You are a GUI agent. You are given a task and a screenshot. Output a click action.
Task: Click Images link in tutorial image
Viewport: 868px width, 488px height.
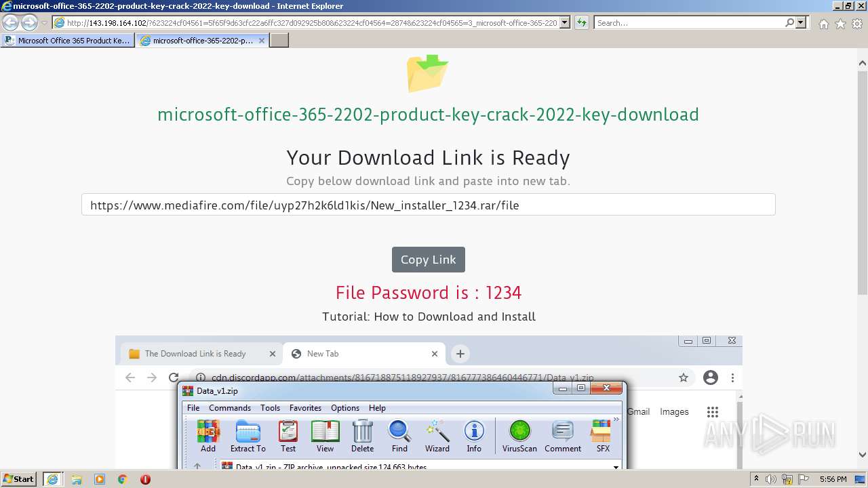pyautogui.click(x=674, y=411)
